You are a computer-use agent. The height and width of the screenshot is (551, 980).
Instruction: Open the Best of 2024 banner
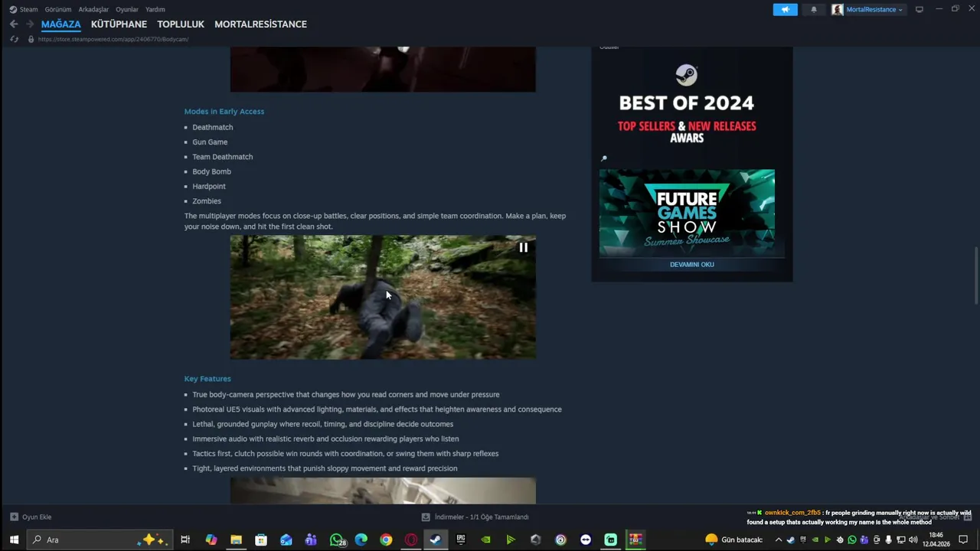click(687, 103)
